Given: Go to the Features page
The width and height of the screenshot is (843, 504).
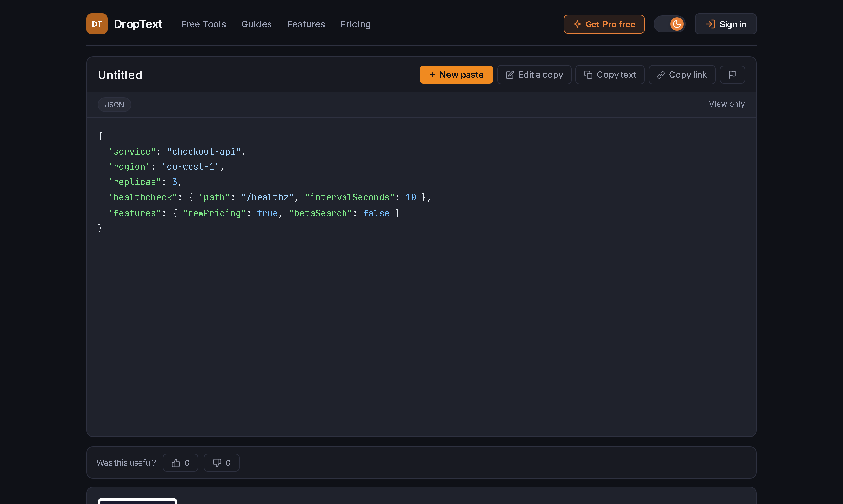Looking at the screenshot, I should click(x=306, y=24).
